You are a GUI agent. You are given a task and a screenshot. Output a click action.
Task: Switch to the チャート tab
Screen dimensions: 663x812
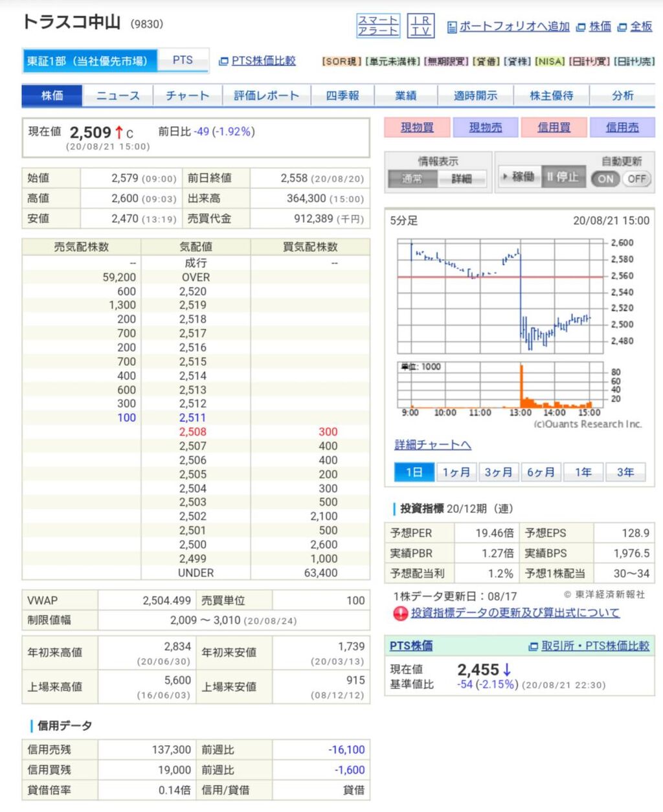pyautogui.click(x=187, y=96)
